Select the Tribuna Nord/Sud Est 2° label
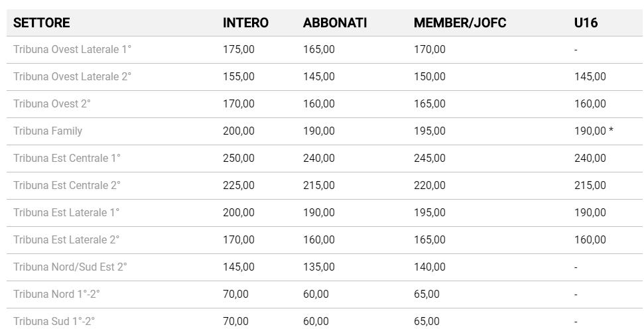The height and width of the screenshot is (329, 644). point(70,267)
